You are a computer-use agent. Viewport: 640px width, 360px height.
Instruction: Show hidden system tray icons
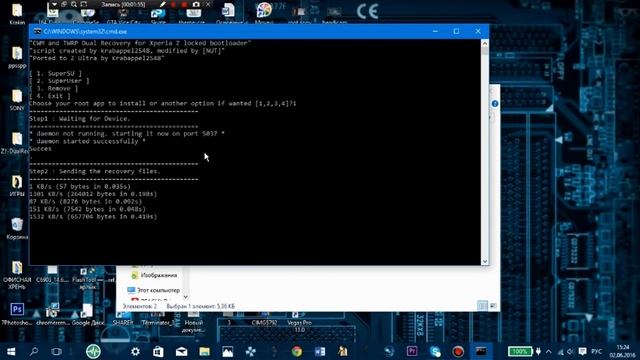(x=549, y=351)
